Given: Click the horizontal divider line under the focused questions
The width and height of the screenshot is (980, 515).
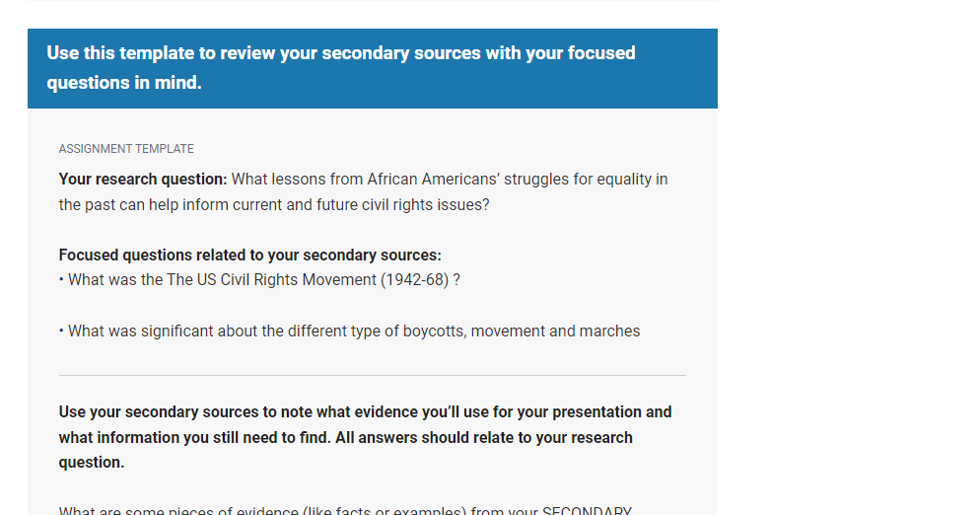Looking at the screenshot, I should click(373, 376).
